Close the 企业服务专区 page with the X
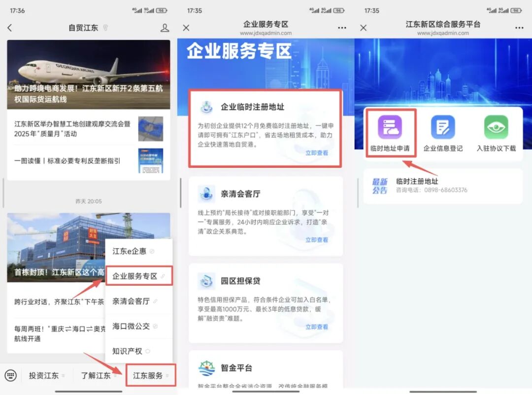 click(186, 28)
